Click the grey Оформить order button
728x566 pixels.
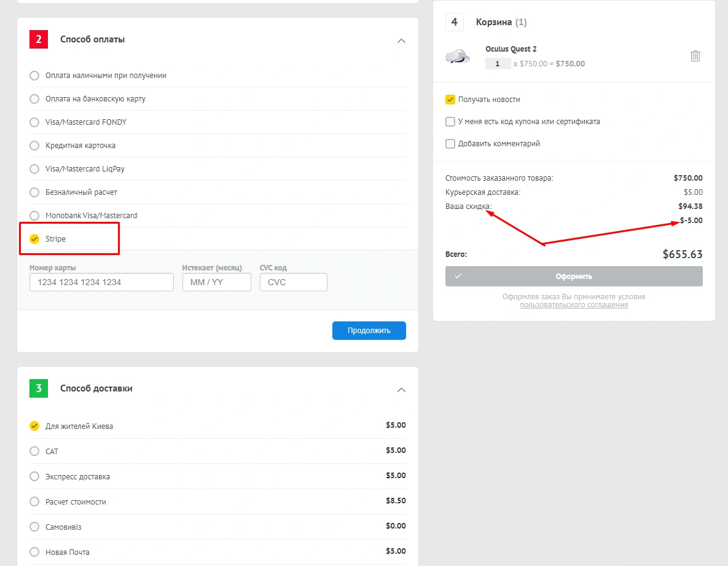(x=573, y=277)
